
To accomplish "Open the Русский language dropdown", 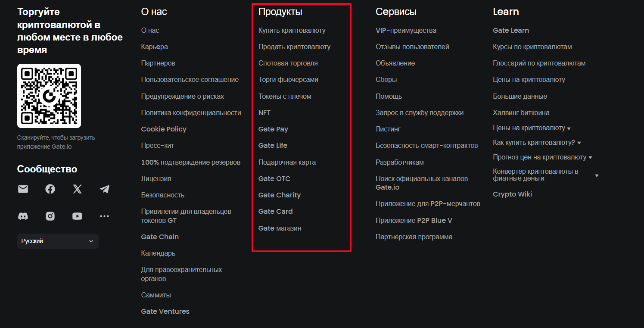I will (58, 241).
